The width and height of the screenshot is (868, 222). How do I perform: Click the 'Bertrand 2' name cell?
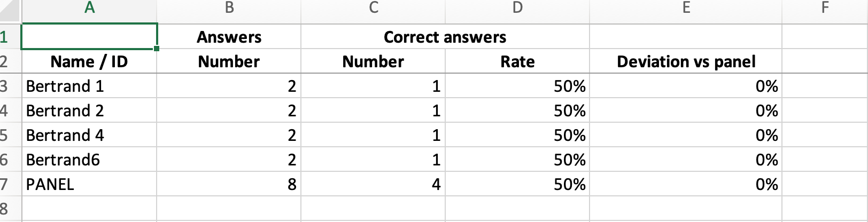[x=89, y=110]
